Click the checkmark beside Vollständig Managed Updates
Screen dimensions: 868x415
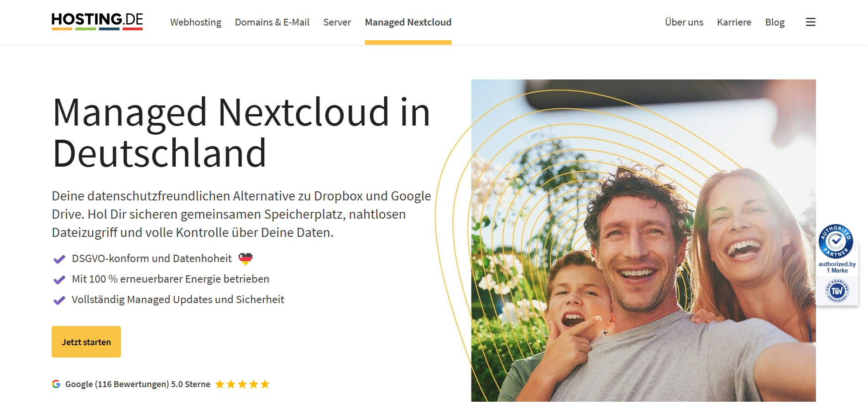[59, 300]
